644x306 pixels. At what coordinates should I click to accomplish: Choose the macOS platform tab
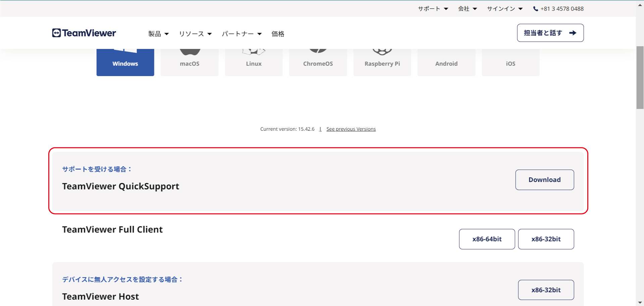(x=190, y=63)
